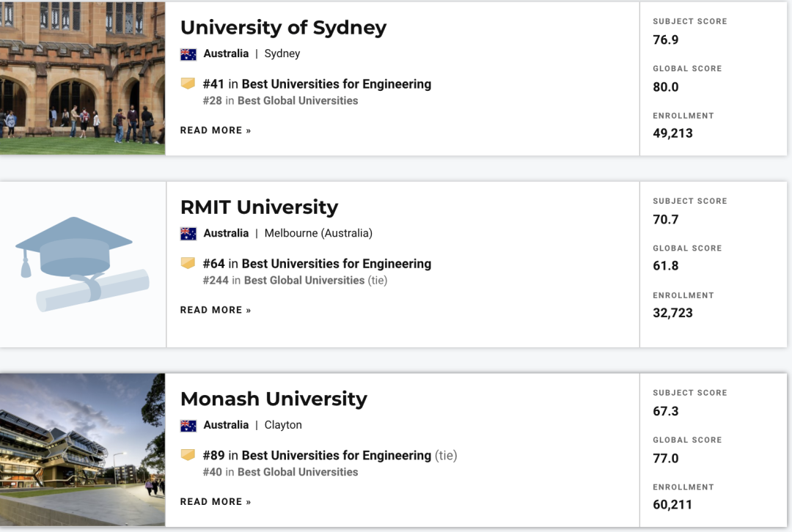Click the Australian flag under Monash University

(x=188, y=426)
